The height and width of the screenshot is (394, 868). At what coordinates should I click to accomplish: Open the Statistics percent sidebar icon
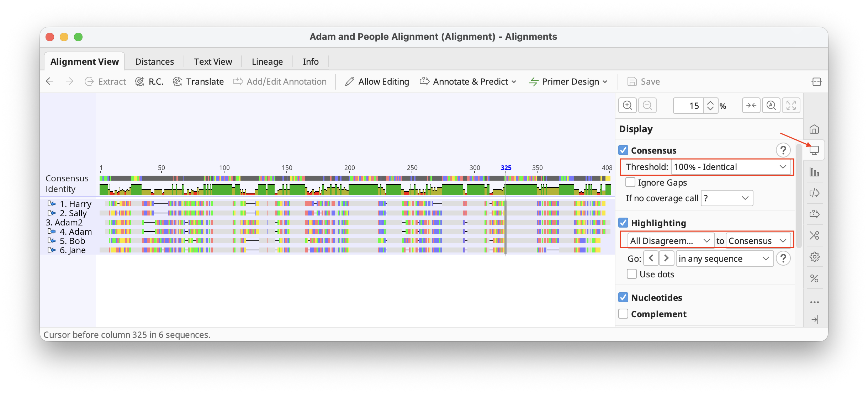point(814,278)
